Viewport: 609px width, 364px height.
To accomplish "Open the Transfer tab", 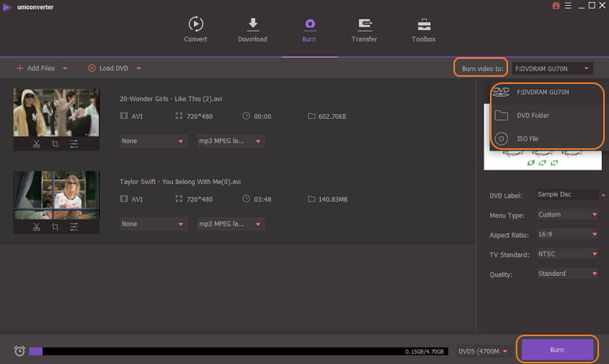I will (x=364, y=29).
